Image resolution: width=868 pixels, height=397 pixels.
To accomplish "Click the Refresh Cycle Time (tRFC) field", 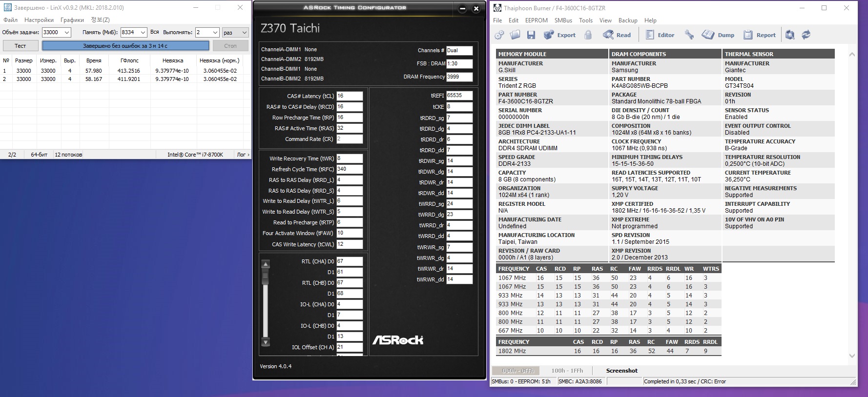I will (350, 169).
